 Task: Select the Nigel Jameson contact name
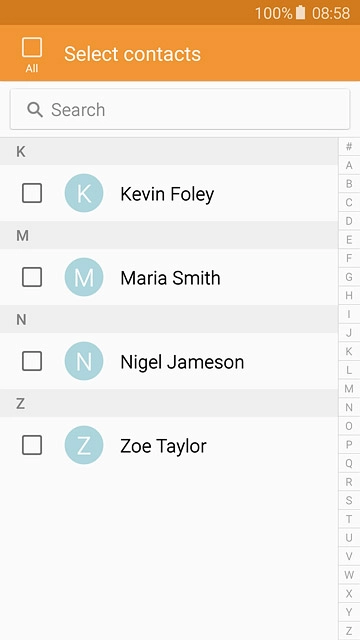point(182,362)
